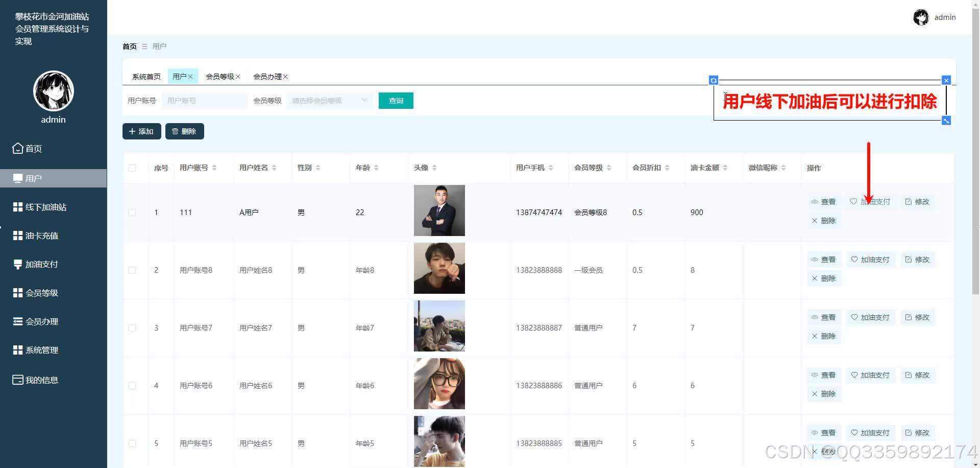The image size is (980, 468).
Task: View details of user 111
Action: [823, 202]
